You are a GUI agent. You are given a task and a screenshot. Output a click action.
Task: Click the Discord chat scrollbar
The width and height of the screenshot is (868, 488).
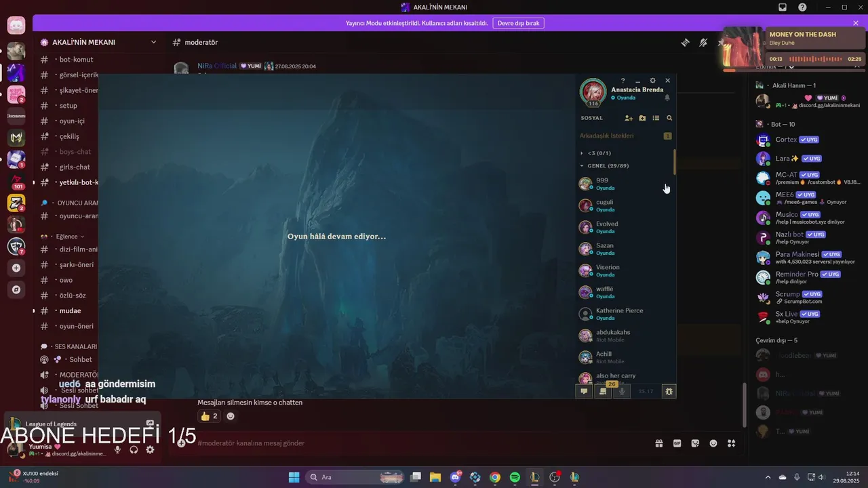(x=744, y=405)
